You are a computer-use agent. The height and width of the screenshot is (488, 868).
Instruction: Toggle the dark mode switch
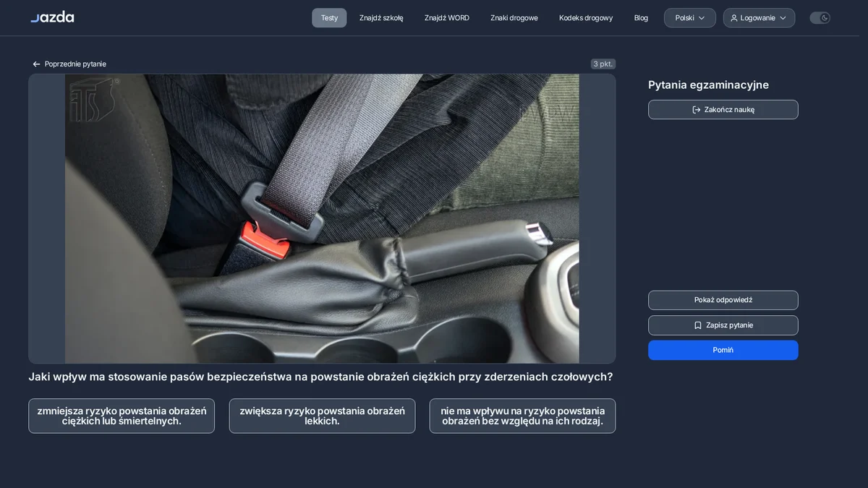pos(820,18)
